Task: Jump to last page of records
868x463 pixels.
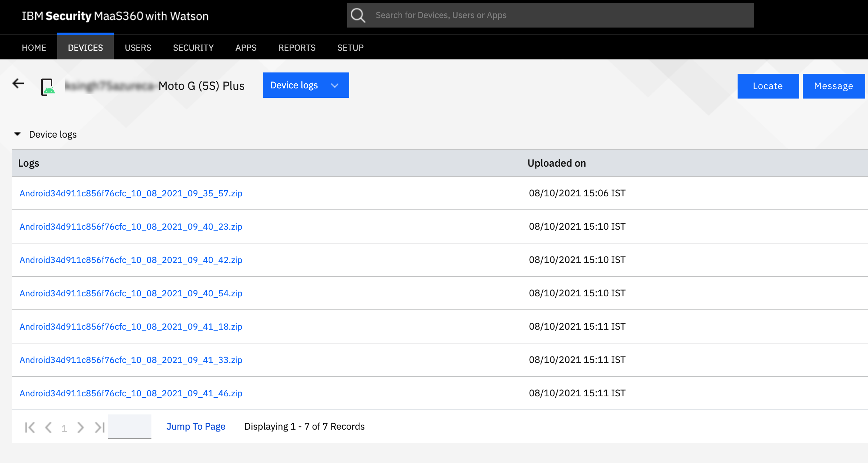Action: 100,427
